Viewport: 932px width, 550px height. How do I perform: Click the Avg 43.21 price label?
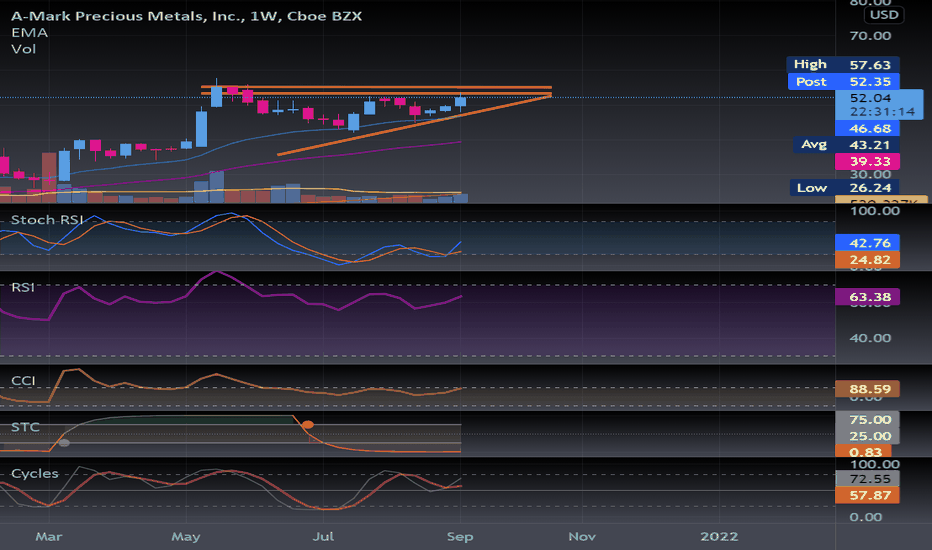pos(846,145)
